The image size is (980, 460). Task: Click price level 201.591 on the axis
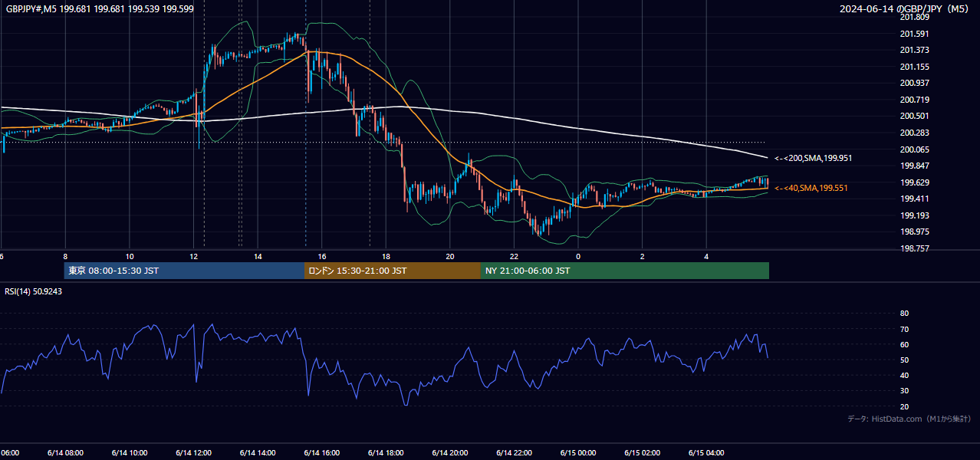[x=914, y=34]
